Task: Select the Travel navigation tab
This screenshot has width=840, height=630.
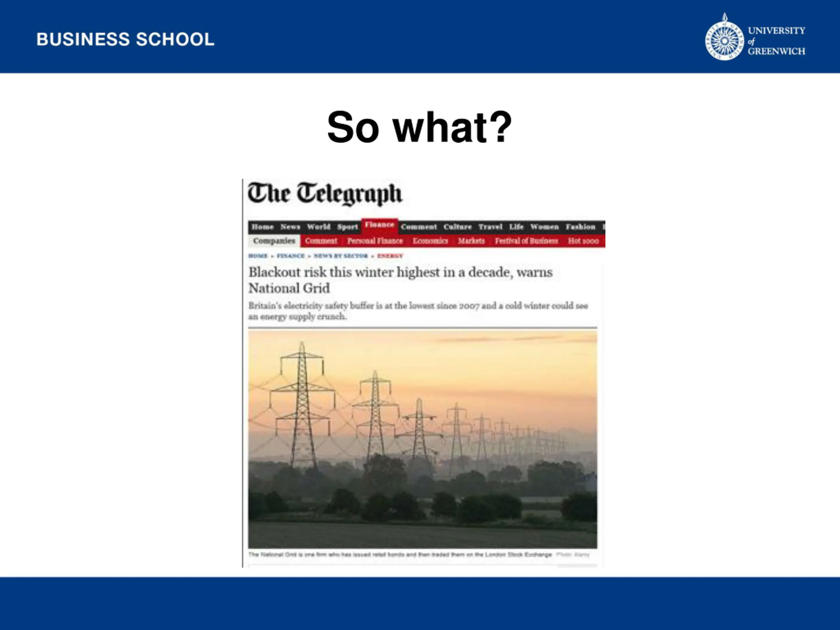Action: click(490, 227)
